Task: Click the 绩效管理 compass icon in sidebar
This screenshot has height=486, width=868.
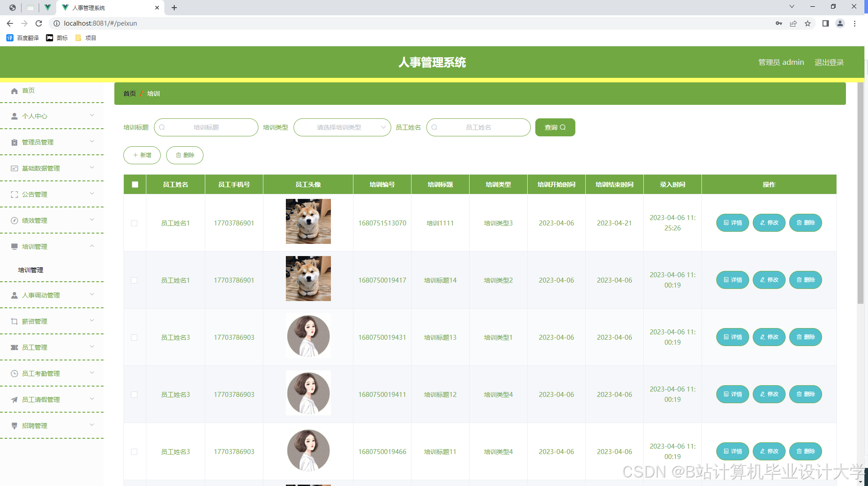Action: 14,220
